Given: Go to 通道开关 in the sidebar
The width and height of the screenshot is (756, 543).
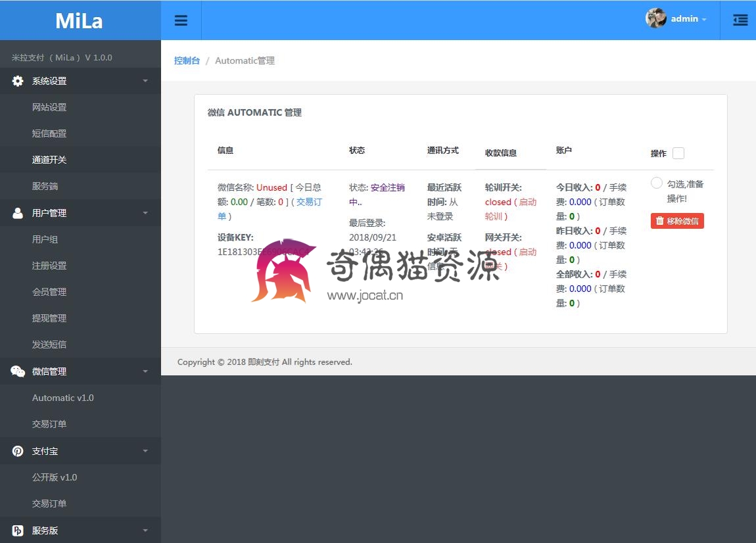Looking at the screenshot, I should (x=49, y=160).
